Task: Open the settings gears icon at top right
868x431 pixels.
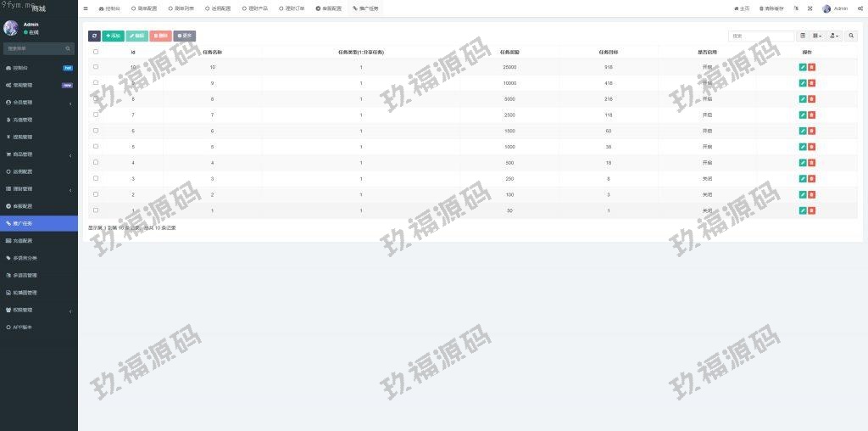Action: [860, 8]
